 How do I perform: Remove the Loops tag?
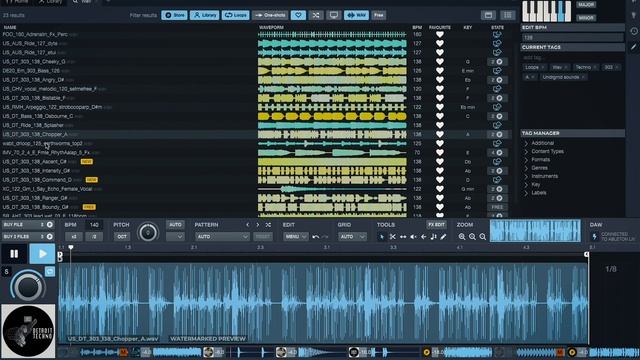point(543,67)
